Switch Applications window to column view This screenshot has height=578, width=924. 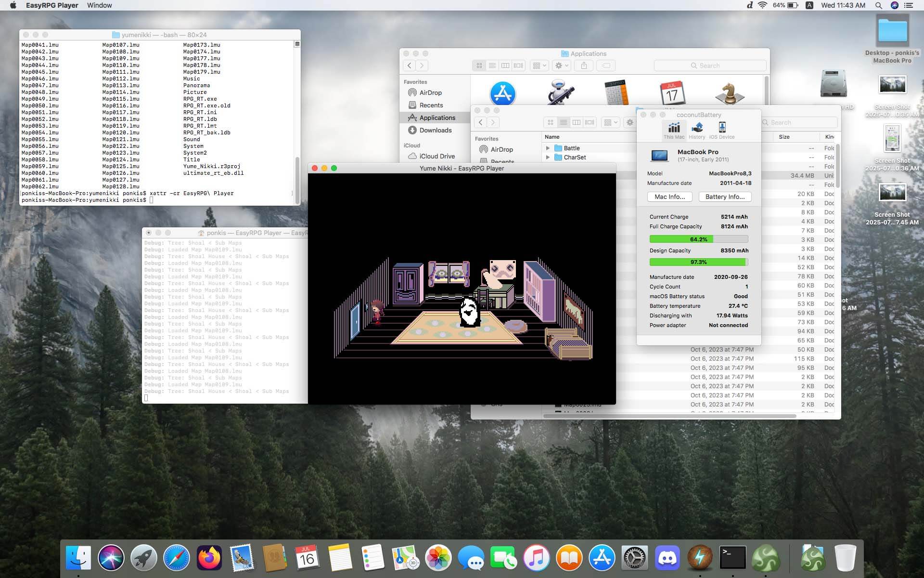(x=505, y=66)
